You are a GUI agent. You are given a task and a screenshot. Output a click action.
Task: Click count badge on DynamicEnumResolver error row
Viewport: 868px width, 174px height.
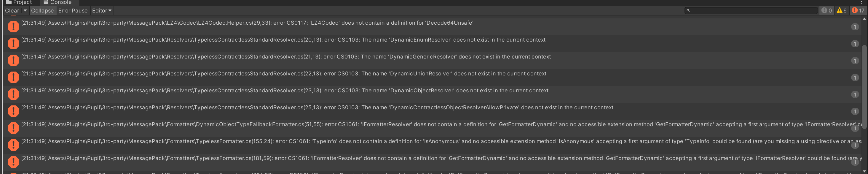(855, 44)
